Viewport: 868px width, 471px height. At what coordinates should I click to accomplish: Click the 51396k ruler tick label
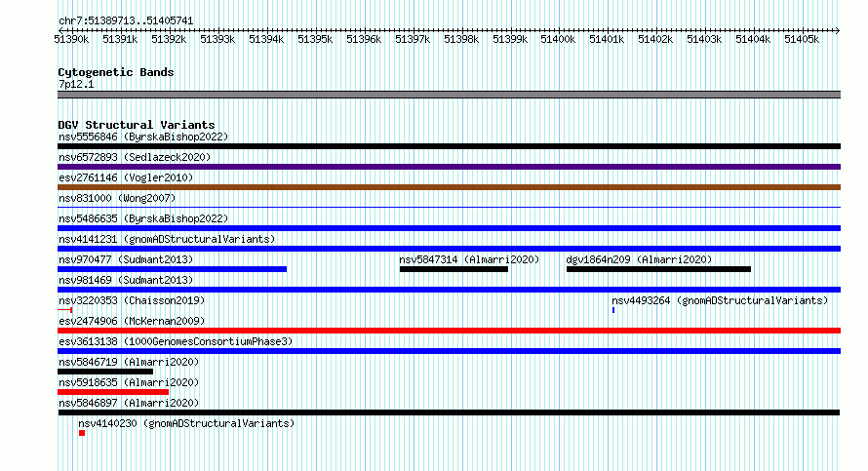(364, 40)
